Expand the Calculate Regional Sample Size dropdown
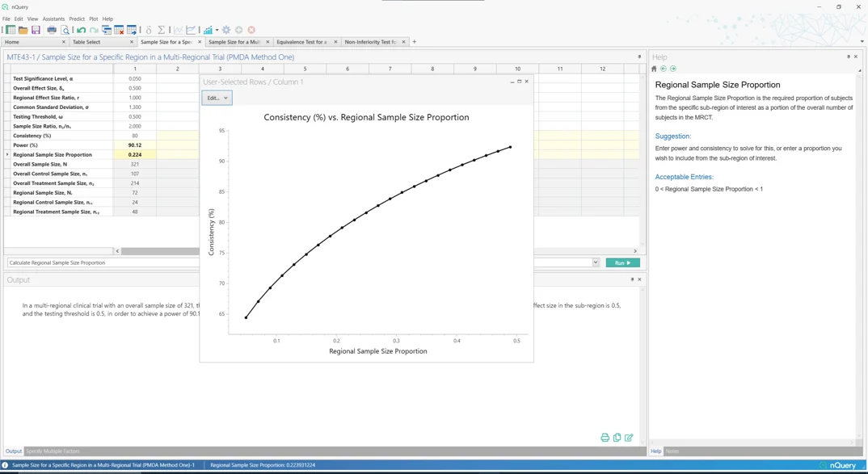868x474 pixels. pos(596,262)
